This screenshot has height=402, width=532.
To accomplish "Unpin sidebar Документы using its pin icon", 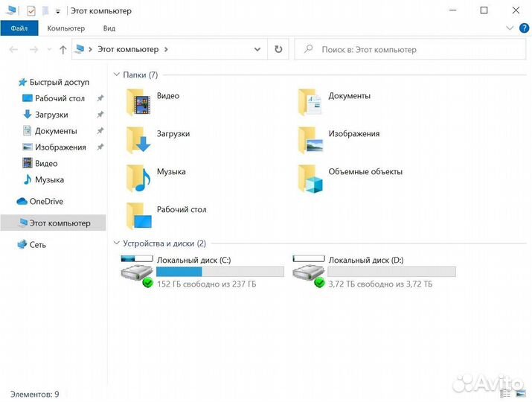I will coord(100,131).
